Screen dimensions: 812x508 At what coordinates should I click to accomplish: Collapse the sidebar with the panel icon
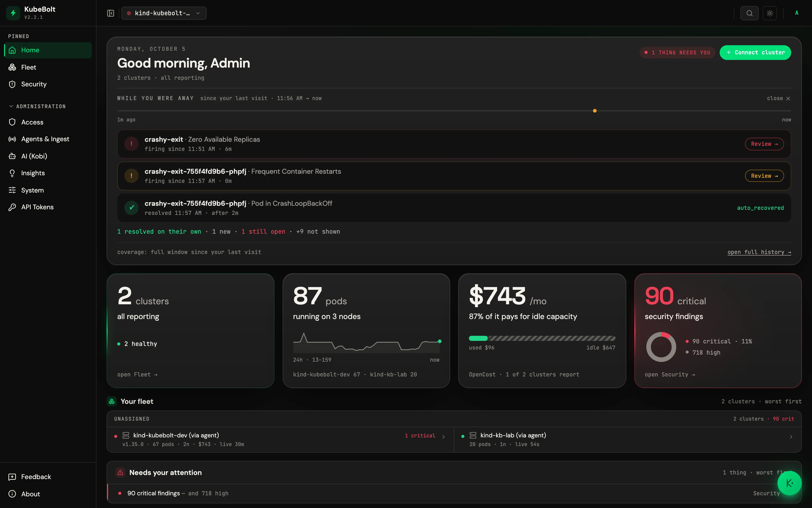(x=111, y=13)
